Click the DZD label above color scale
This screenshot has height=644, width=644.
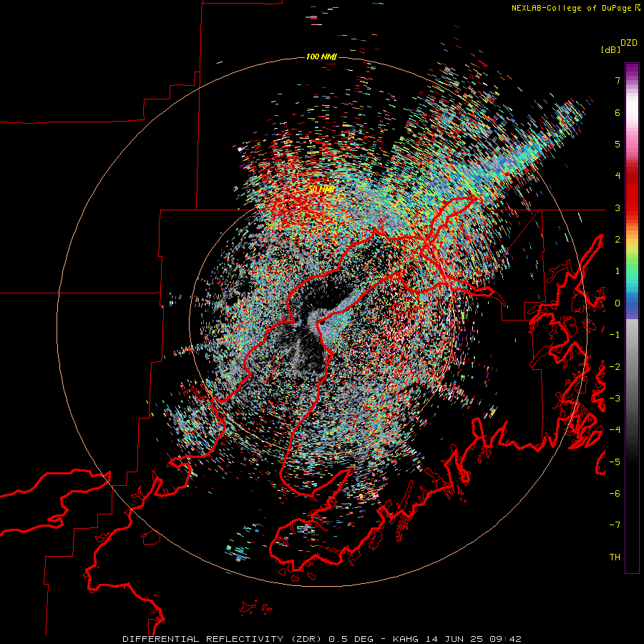click(629, 43)
